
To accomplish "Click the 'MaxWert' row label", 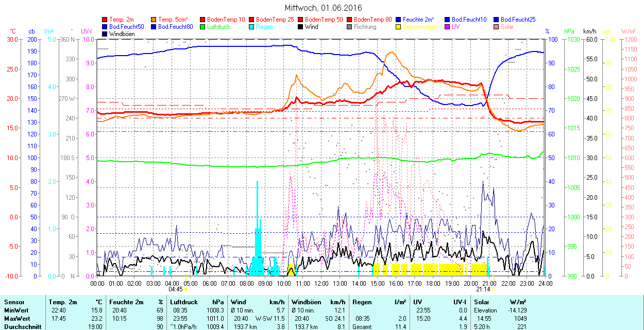I will pyautogui.click(x=17, y=319).
